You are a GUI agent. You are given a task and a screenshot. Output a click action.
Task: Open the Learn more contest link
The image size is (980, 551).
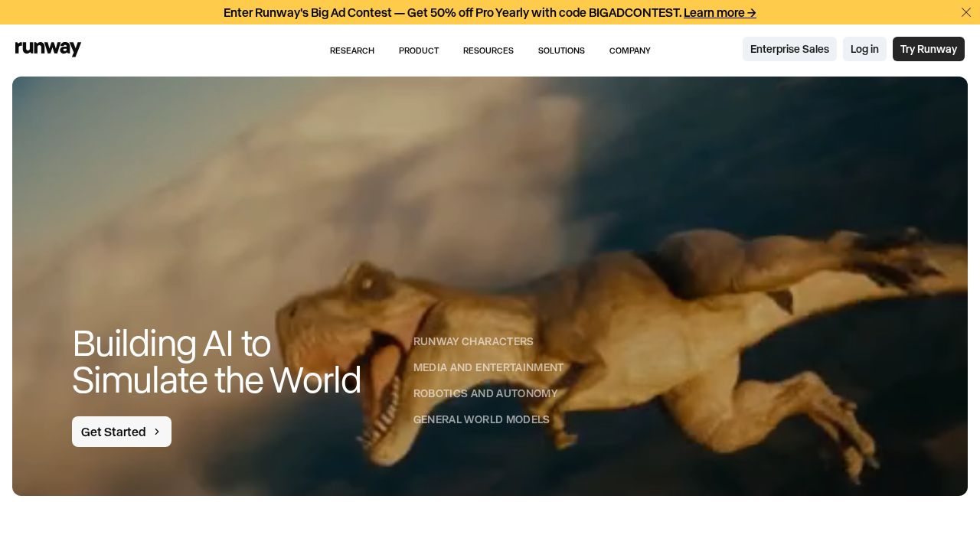pyautogui.click(x=720, y=12)
